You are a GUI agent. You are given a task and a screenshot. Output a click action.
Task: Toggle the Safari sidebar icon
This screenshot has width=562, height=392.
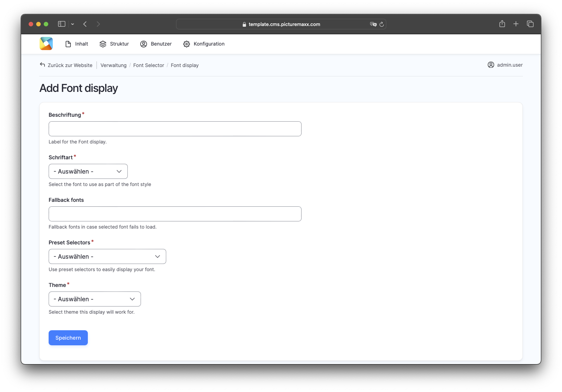click(62, 24)
